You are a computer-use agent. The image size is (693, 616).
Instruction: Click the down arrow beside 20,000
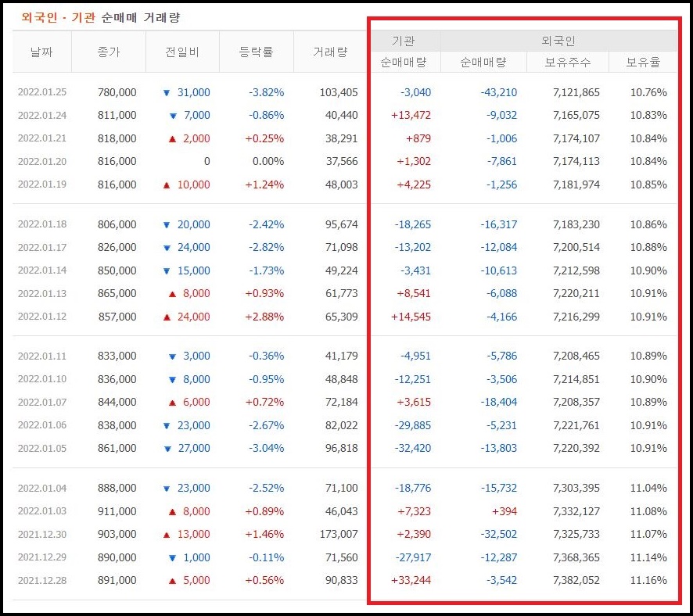[x=167, y=225]
